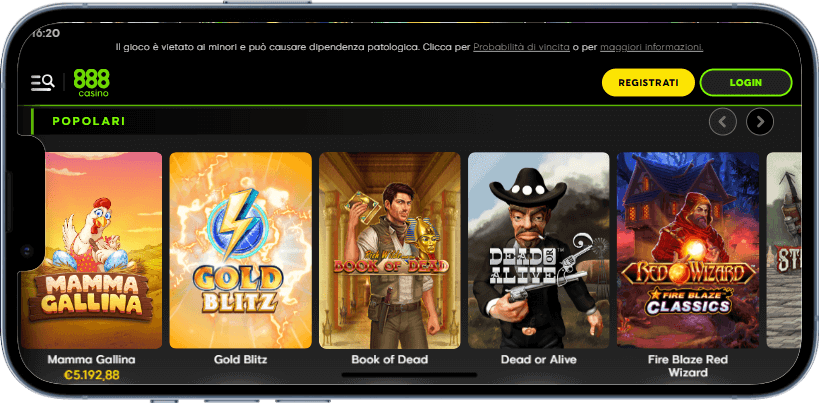Click the Book of Dead caption label
The image size is (819, 403).
click(390, 360)
